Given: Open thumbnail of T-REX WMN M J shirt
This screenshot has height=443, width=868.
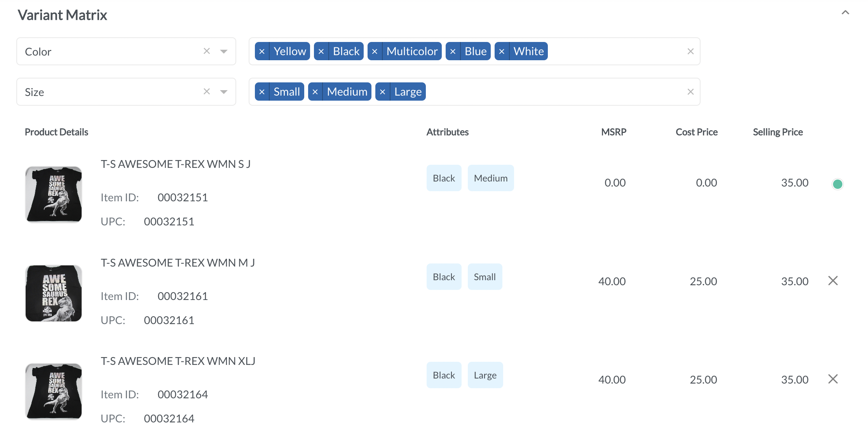Looking at the screenshot, I should [x=54, y=293].
